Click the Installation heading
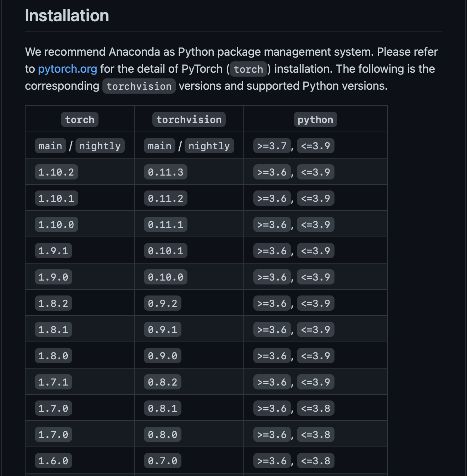The height and width of the screenshot is (476, 467). [67, 16]
